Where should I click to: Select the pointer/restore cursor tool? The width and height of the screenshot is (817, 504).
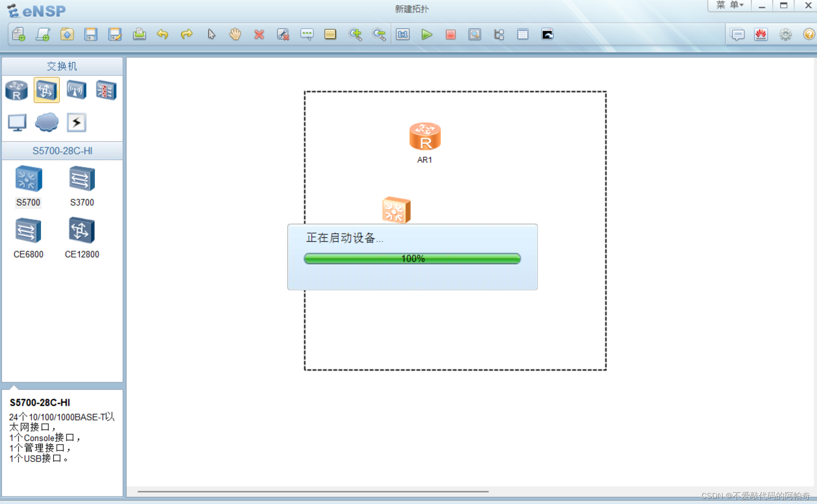[211, 34]
